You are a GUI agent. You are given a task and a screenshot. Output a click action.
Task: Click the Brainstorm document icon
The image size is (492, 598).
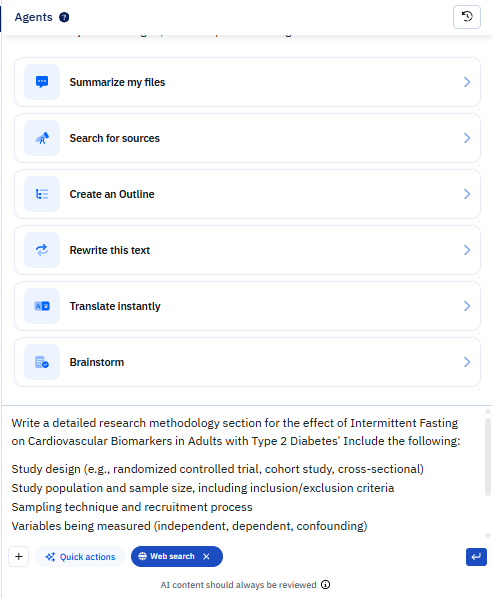[x=42, y=362]
